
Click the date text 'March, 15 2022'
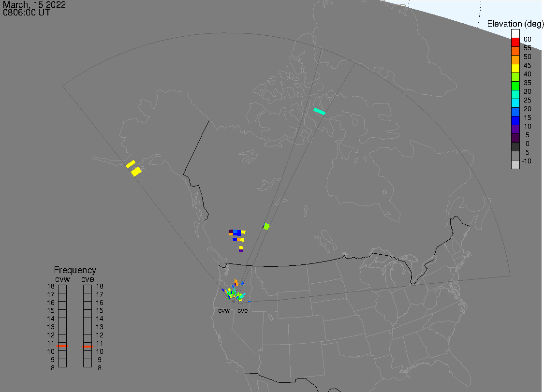pos(34,5)
